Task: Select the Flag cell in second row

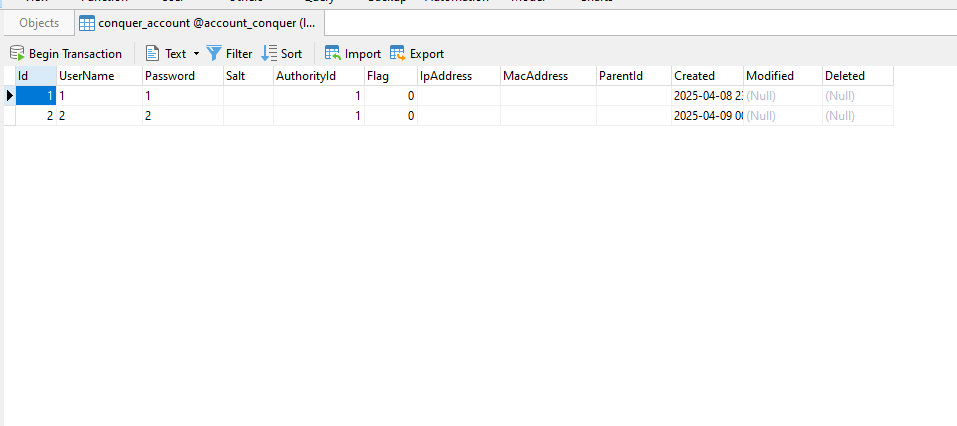Action: click(x=390, y=116)
